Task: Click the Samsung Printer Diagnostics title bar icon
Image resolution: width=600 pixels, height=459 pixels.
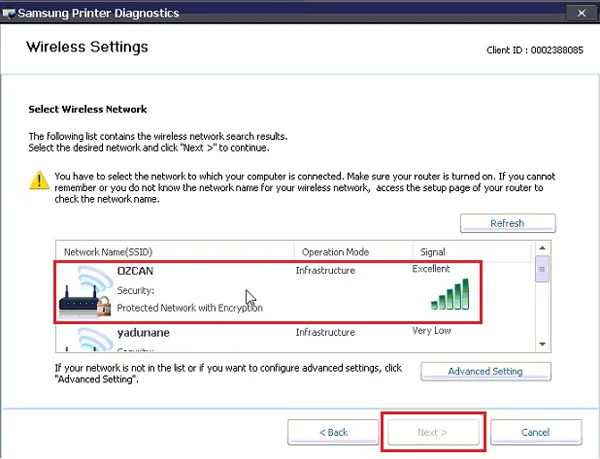Action: [8, 13]
